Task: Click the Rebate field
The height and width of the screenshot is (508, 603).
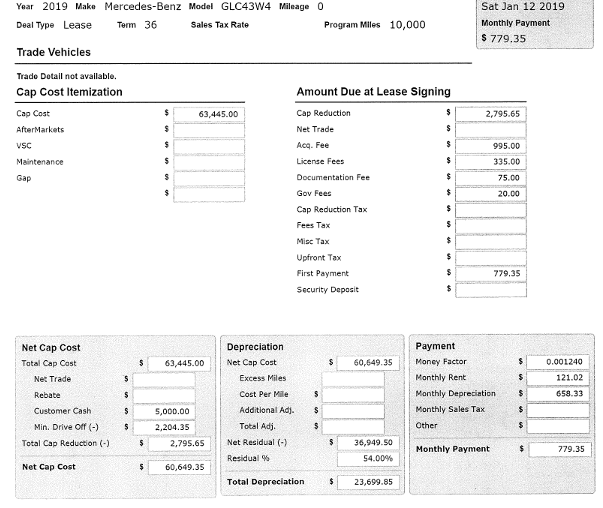Action: point(164,395)
